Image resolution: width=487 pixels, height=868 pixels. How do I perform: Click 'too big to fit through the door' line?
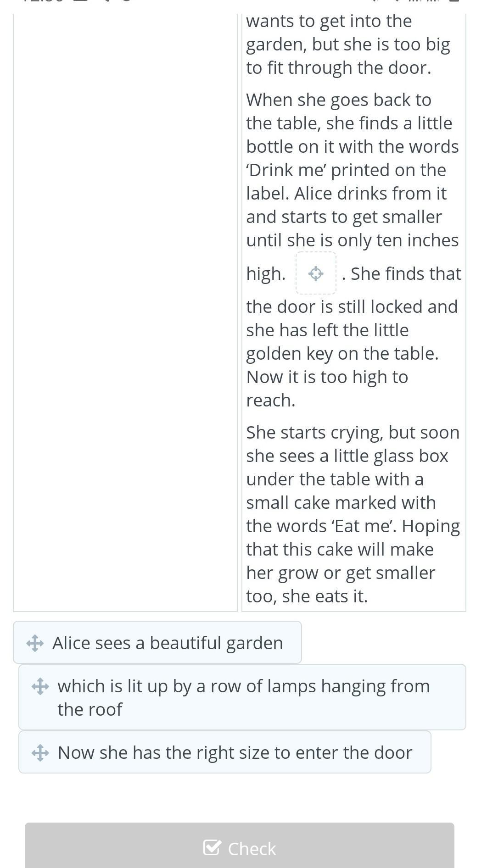[339, 68]
